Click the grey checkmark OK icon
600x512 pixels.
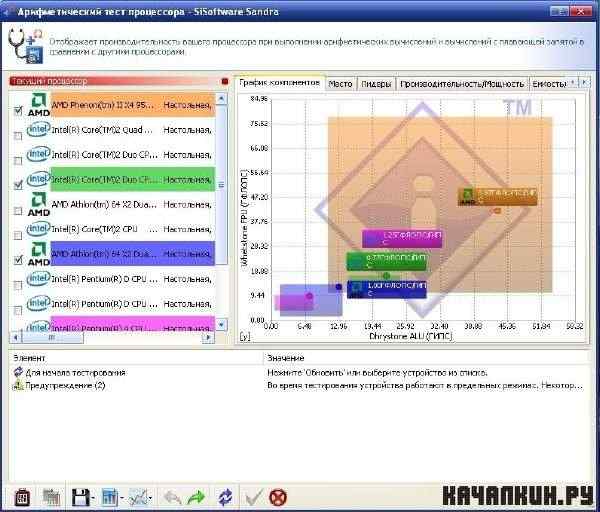tap(253, 497)
